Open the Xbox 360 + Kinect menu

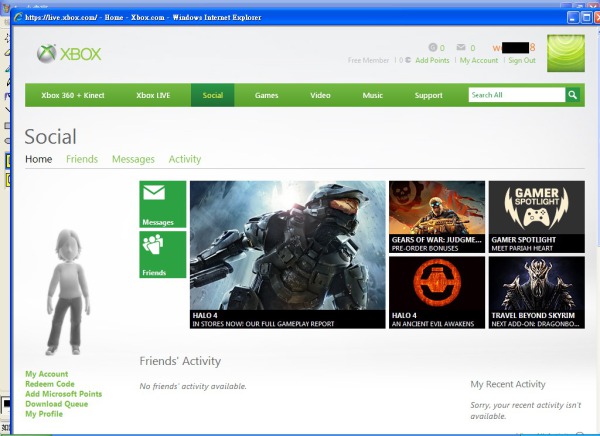click(71, 96)
